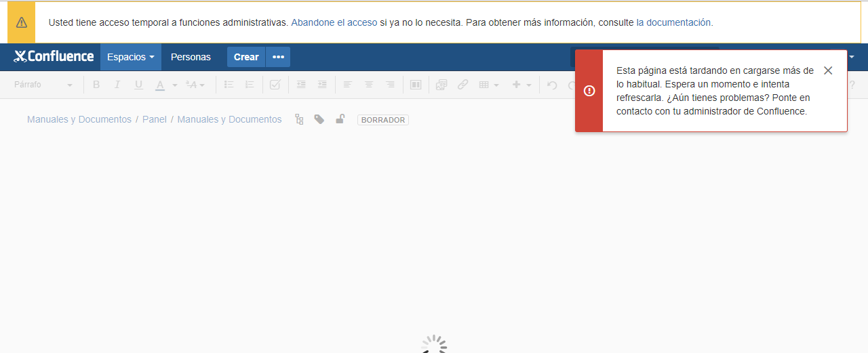Click the loading spinner in the page body
This screenshot has height=353, width=868.
pos(434,344)
